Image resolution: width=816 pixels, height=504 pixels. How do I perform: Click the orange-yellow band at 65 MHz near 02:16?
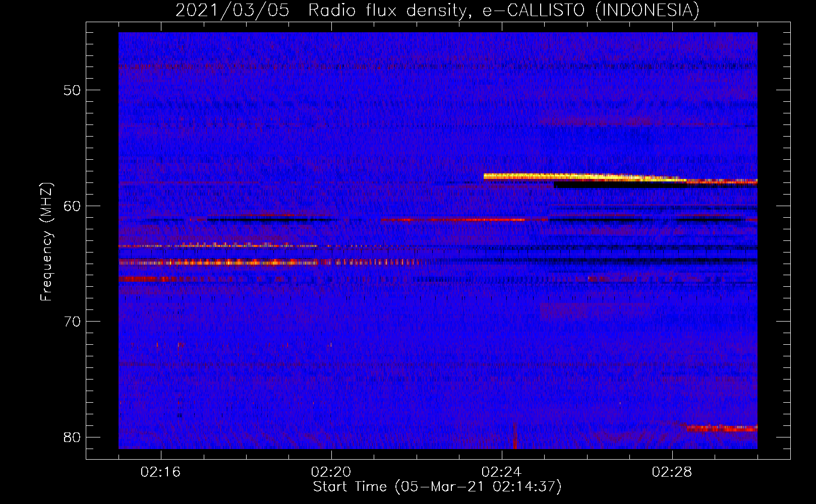(219, 262)
